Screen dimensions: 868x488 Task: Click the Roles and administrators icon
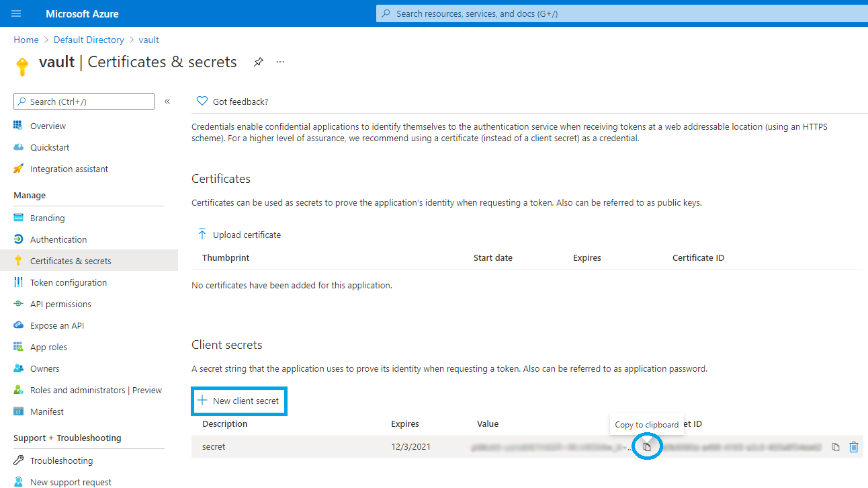18,390
